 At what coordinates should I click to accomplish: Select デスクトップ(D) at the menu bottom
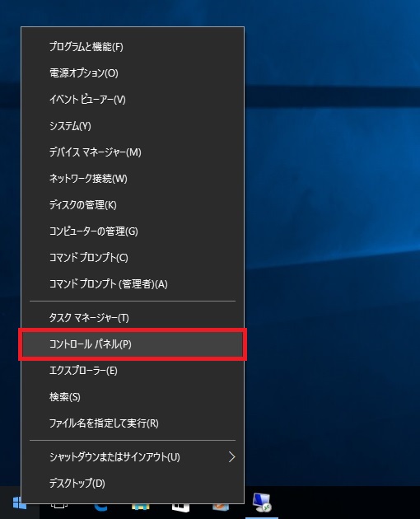133,484
